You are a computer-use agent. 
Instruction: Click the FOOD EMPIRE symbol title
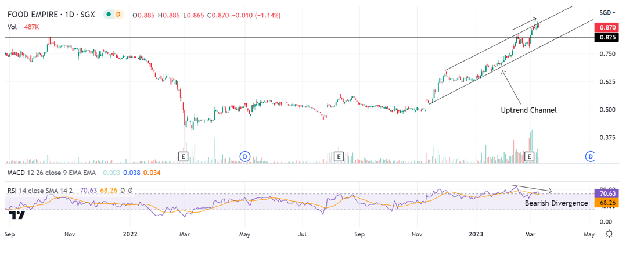click(x=51, y=15)
